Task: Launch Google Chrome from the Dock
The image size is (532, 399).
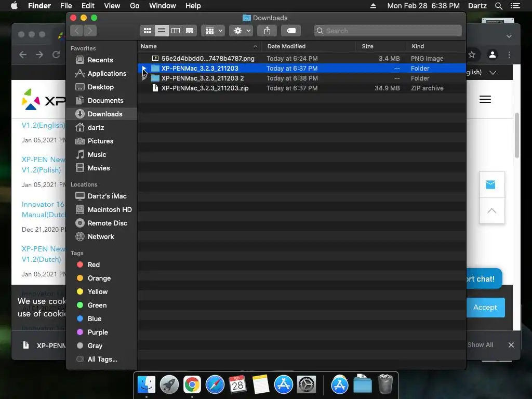Action: coord(192,385)
